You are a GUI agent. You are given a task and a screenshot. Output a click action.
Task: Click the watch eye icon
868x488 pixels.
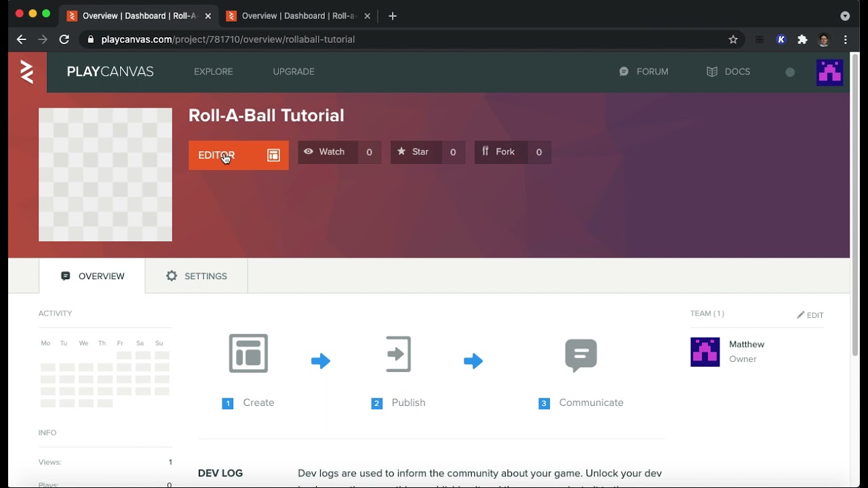tap(309, 152)
